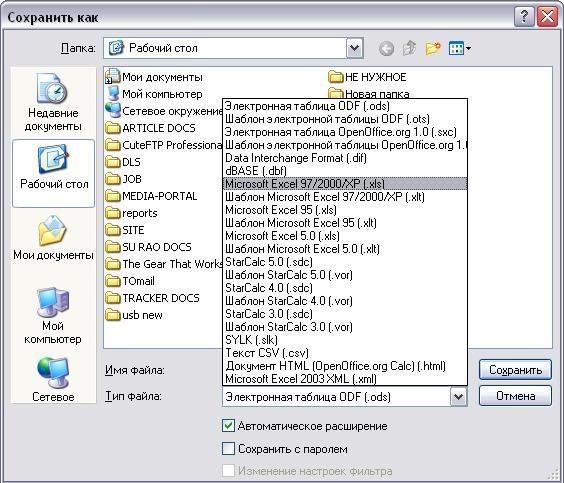Select the Новая папка folder
The width and height of the screenshot is (564, 483).
(x=369, y=93)
